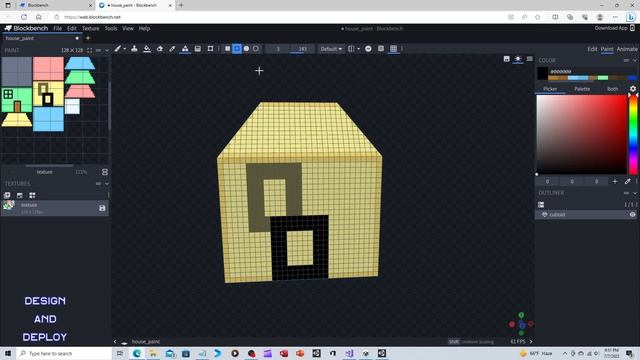Click the brush opacity input field
This screenshot has width=640, height=360.
302,49
